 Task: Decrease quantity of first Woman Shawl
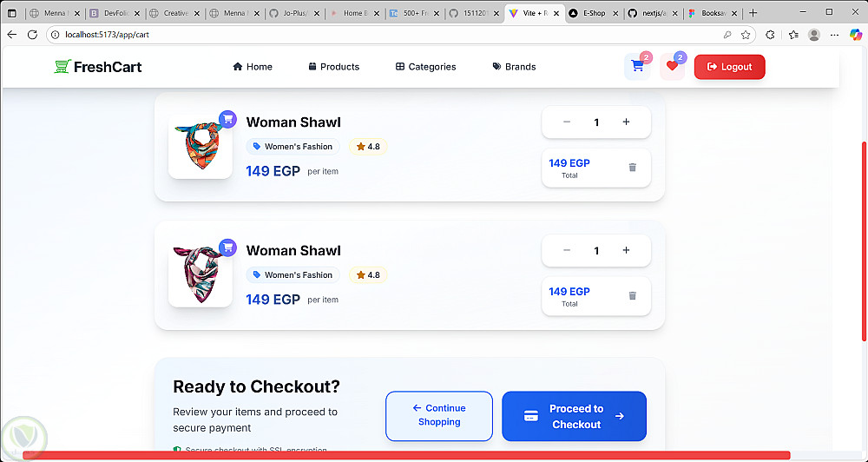[567, 122]
